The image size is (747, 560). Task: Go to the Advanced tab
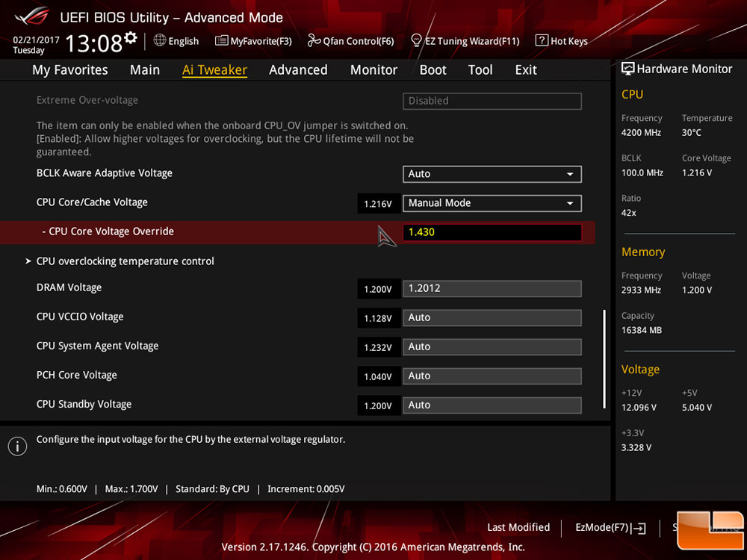click(x=298, y=70)
